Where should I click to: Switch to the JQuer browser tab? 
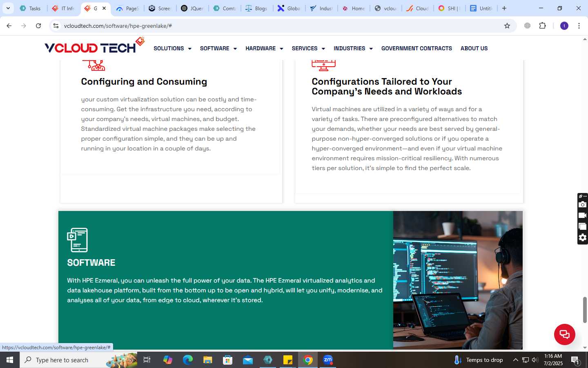coord(192,8)
